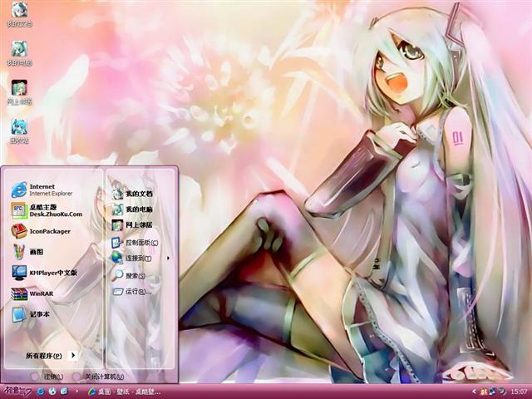Switch to the 桌面 - 壁纸 taskbar window
This screenshot has height=399, width=532.
click(124, 392)
